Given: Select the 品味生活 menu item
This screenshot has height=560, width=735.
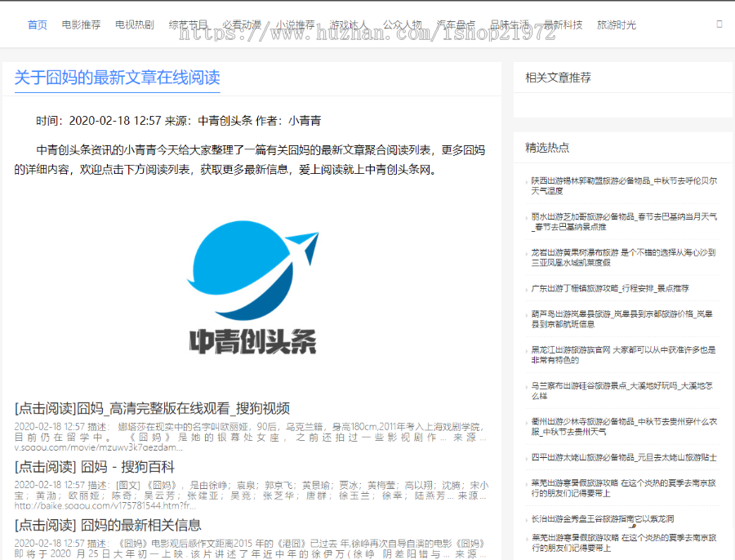Looking at the screenshot, I should (510, 24).
